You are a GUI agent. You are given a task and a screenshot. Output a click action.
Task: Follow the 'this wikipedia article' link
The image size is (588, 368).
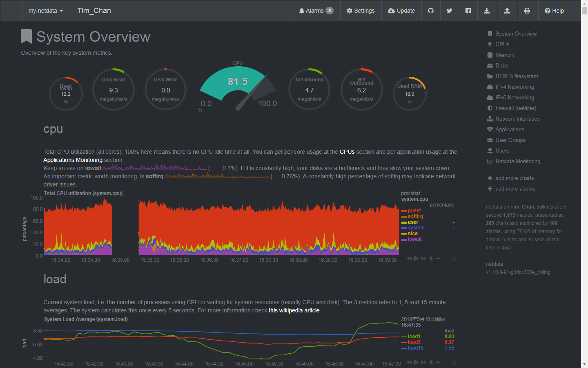pyautogui.click(x=294, y=310)
